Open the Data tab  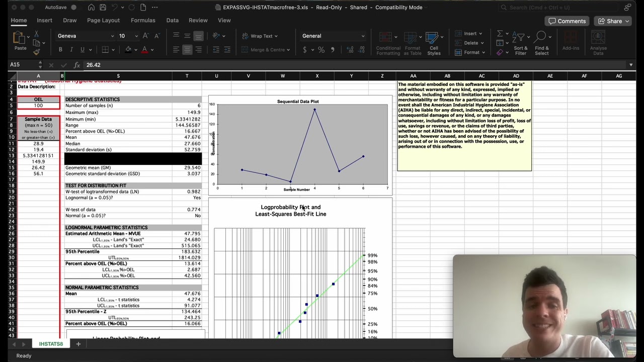(173, 21)
